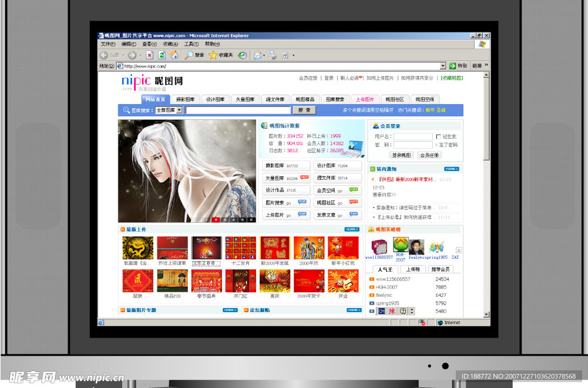This screenshot has height=388, width=588.
Task: Click the 昵图统计数据 heading icon
Action: click(264, 126)
